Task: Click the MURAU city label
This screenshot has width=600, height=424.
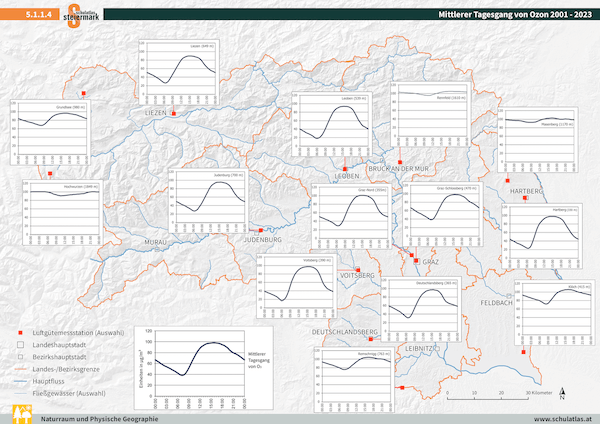Action: coord(155,242)
